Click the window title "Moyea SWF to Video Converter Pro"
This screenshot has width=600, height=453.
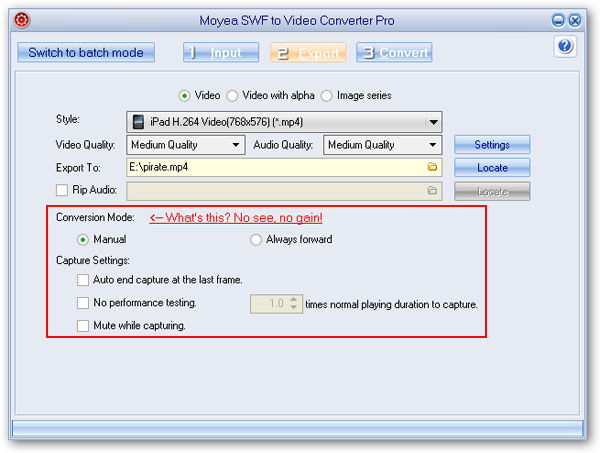[297, 20]
